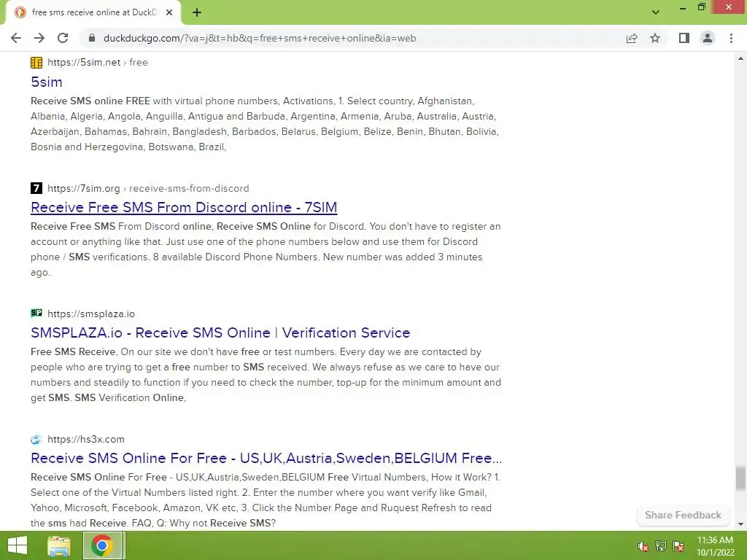Click the scrollbar down arrow

click(x=740, y=524)
